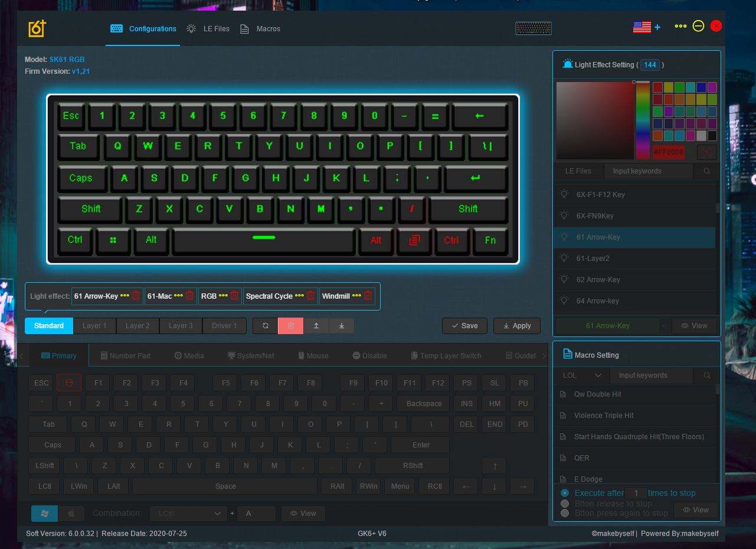Open the LOL macro category dropdown
The image size is (756, 549).
coord(582,375)
